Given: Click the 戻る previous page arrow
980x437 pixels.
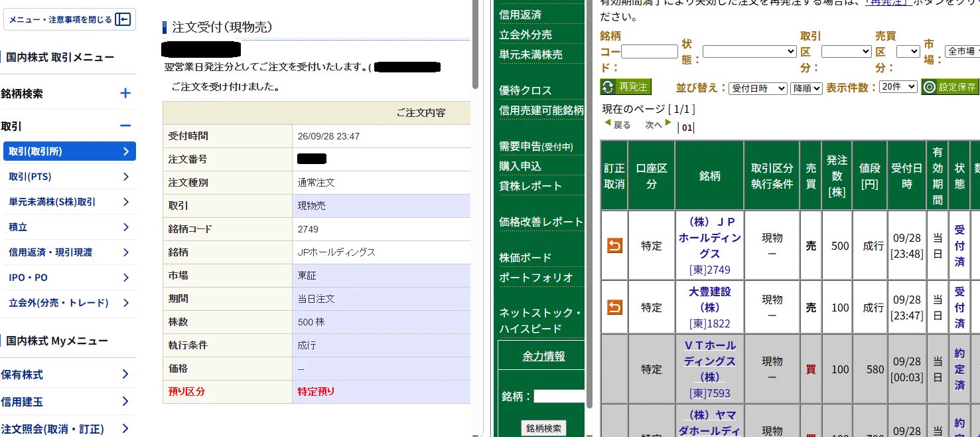Looking at the screenshot, I should pos(618,124).
